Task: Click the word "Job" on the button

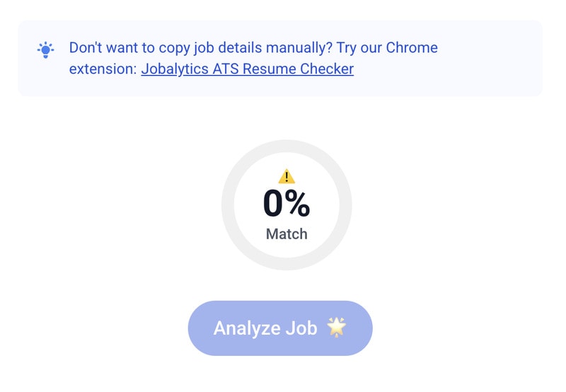Action: pyautogui.click(x=301, y=328)
